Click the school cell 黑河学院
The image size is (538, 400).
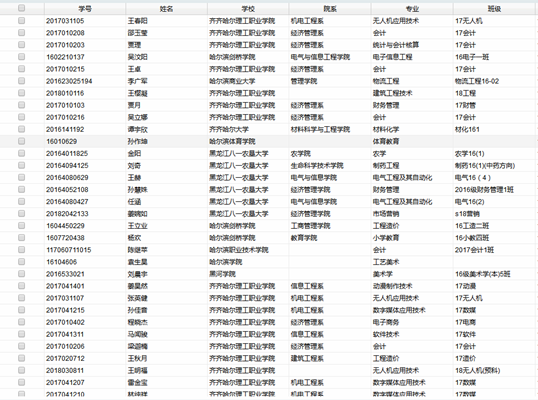tap(222, 274)
